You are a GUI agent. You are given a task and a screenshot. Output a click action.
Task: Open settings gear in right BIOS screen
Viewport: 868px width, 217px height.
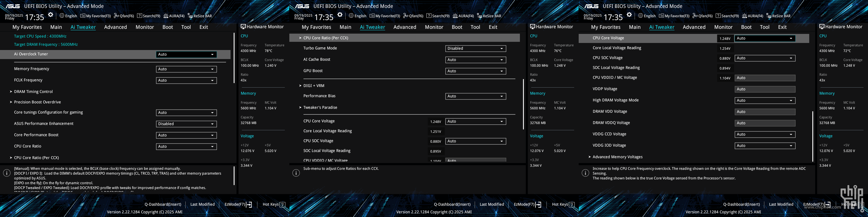click(629, 15)
